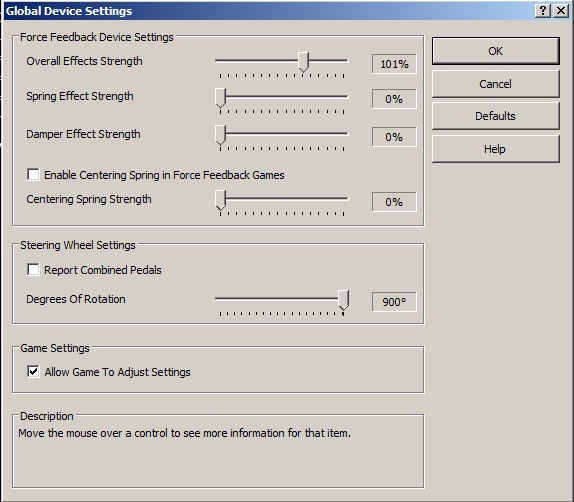
Task: Click the Spring Effect Strength slider handle
Action: pos(221,98)
